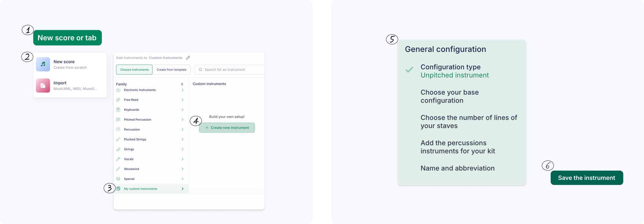644x224 pixels.
Task: Expand the Strings family chevron
Action: pyautogui.click(x=183, y=149)
